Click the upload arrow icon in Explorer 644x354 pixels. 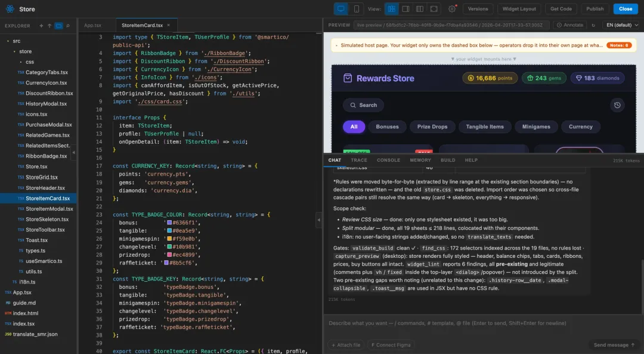(x=49, y=26)
